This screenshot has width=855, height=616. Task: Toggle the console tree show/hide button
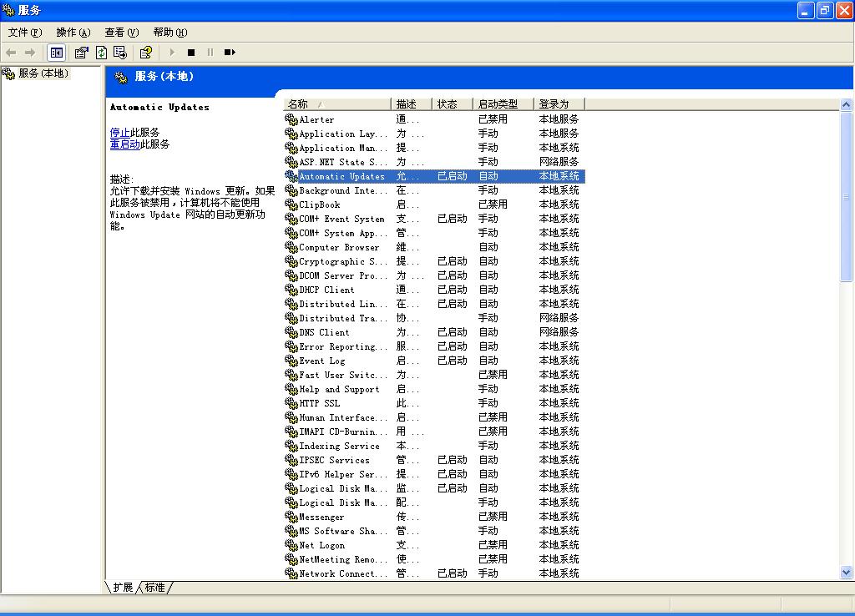point(57,53)
